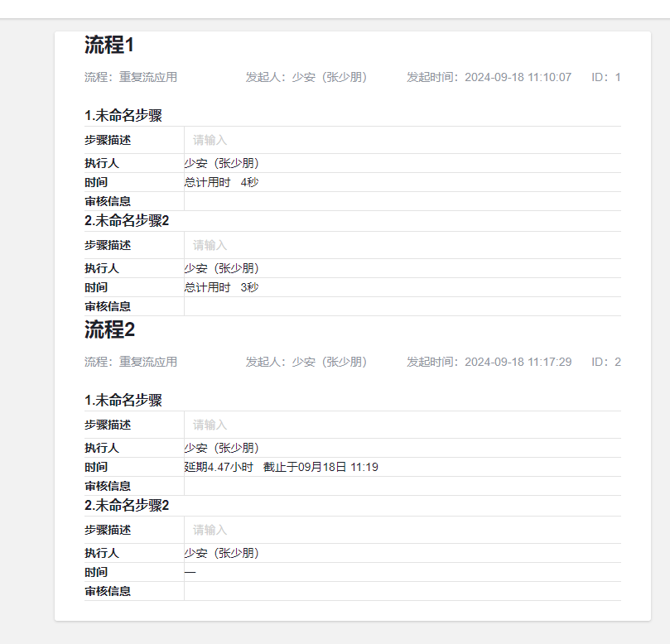Image resolution: width=670 pixels, height=644 pixels.
Task: Click 流程：重复流应用 under 流程1
Action: coord(131,77)
